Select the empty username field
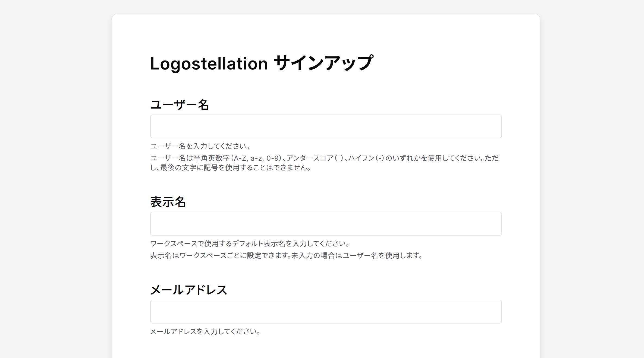 point(326,126)
